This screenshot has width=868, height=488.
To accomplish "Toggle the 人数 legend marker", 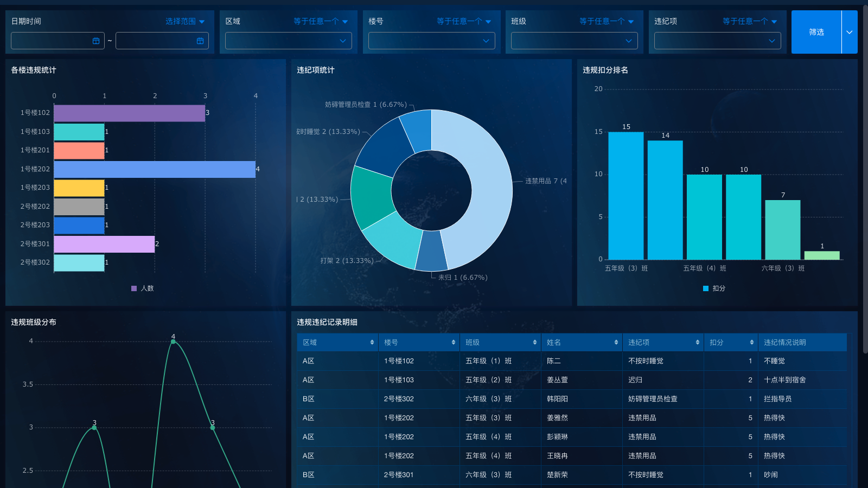I will pyautogui.click(x=134, y=288).
